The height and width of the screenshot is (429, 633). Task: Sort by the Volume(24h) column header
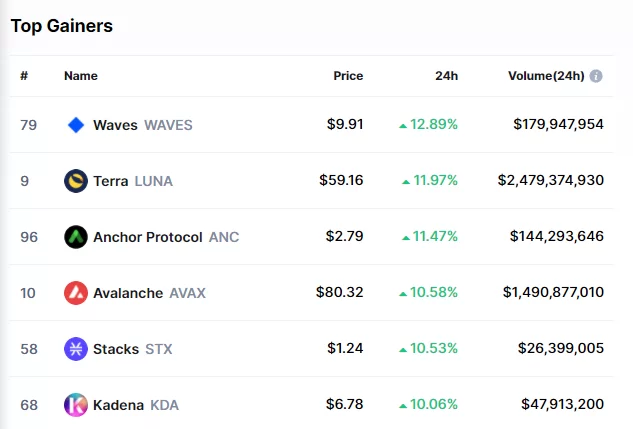click(x=546, y=76)
